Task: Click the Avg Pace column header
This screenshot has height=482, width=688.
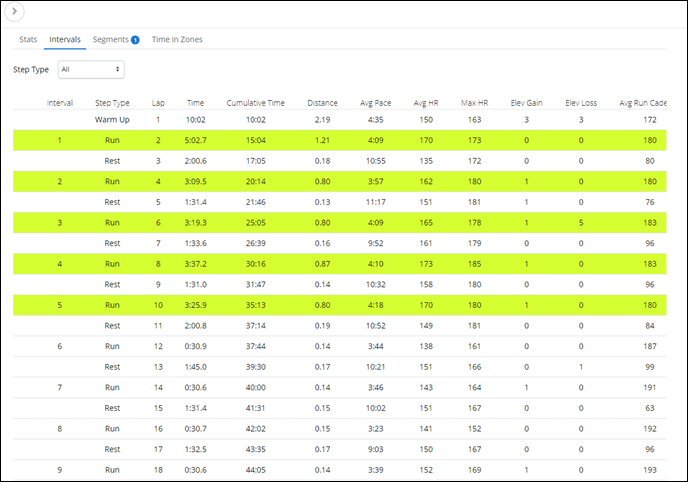Action: click(x=376, y=103)
